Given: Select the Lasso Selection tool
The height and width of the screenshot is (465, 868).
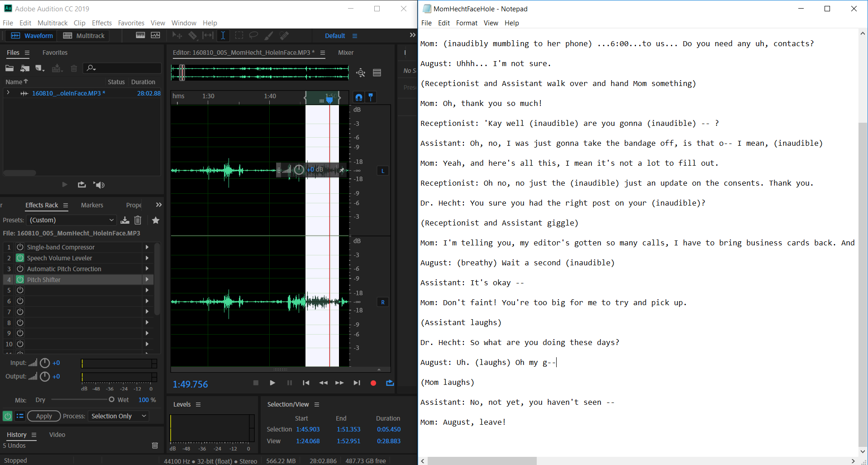Looking at the screenshot, I should (x=253, y=35).
